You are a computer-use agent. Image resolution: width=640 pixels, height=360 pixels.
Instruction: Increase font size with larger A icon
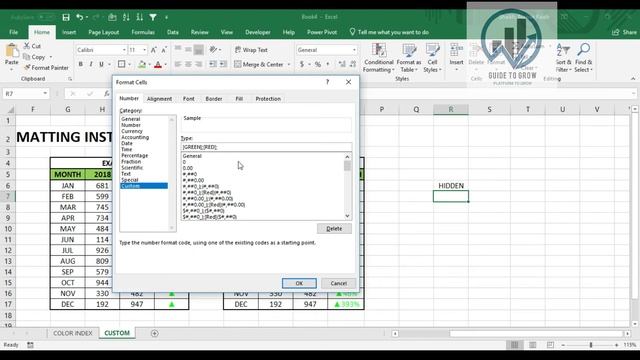point(153,50)
